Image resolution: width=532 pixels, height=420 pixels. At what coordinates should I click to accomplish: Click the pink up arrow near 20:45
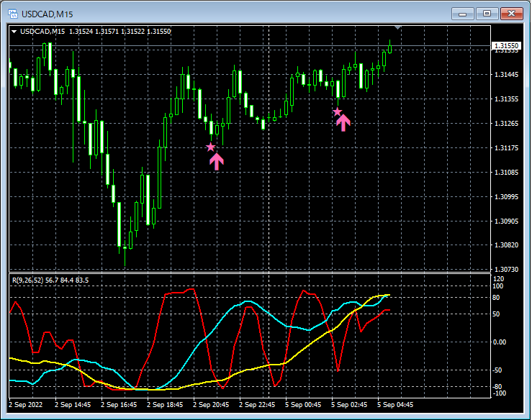click(x=217, y=161)
